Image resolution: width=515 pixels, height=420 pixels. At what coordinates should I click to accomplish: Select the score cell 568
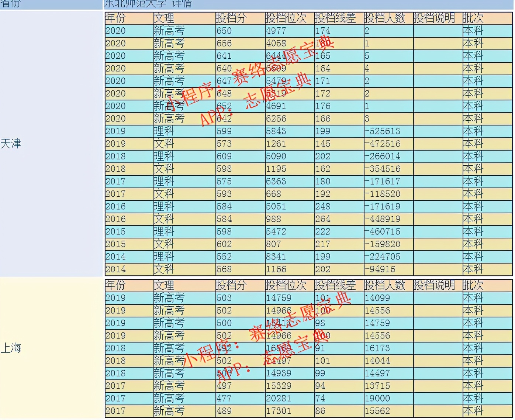[x=240, y=269]
